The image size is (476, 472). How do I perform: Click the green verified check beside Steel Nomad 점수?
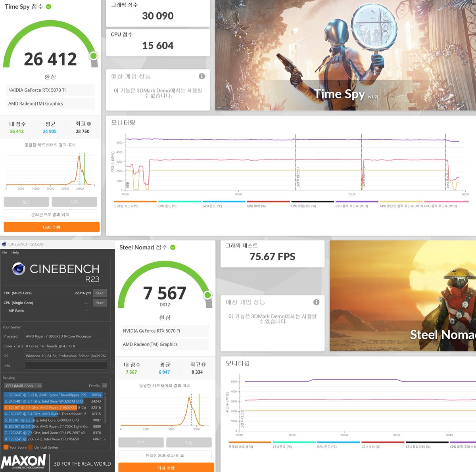pos(173,247)
